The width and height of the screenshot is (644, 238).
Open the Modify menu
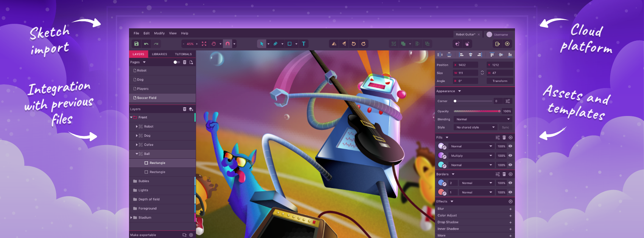point(159,33)
